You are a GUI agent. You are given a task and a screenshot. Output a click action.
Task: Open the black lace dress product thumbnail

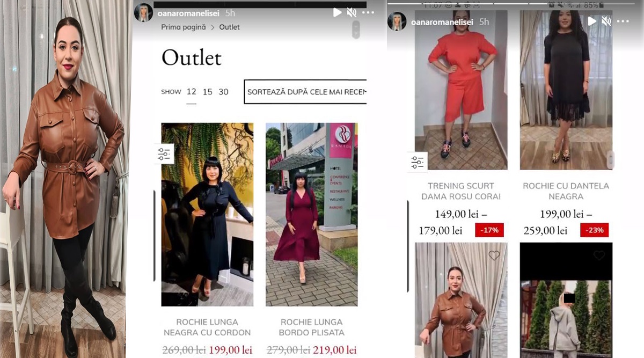(x=566, y=90)
